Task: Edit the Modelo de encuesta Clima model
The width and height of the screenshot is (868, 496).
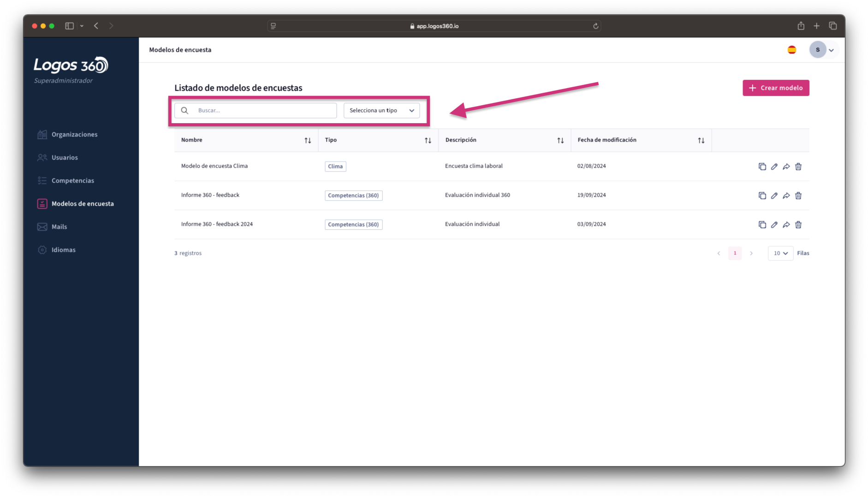Action: [x=774, y=167]
